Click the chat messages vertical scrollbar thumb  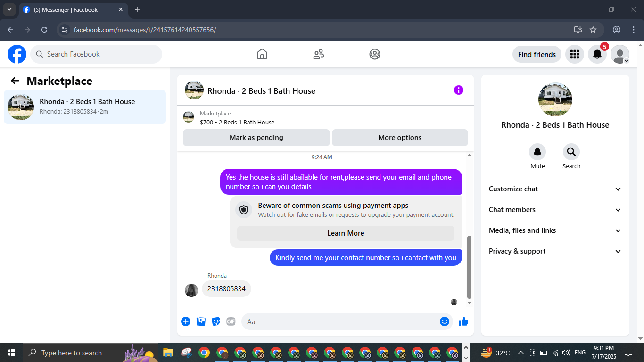pyautogui.click(x=469, y=267)
